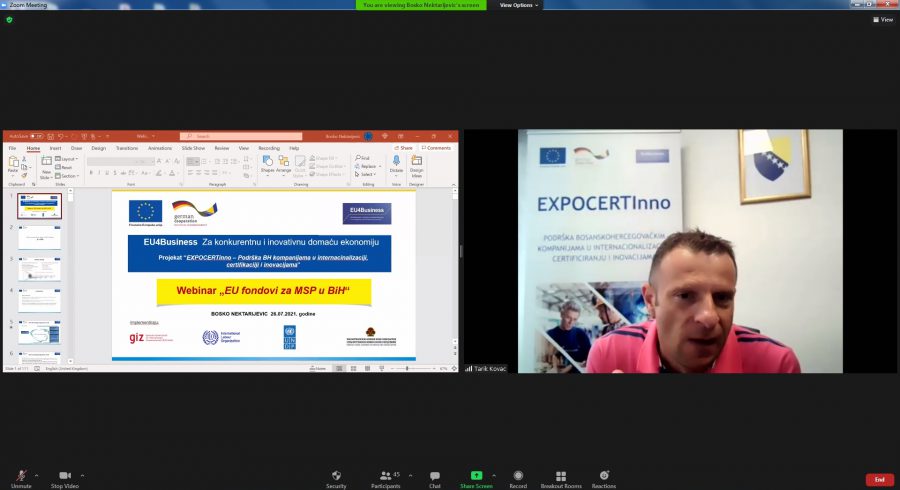Screen dimensions: 900x490
Task: Switch Zoom layout with View button
Action: tap(883, 20)
